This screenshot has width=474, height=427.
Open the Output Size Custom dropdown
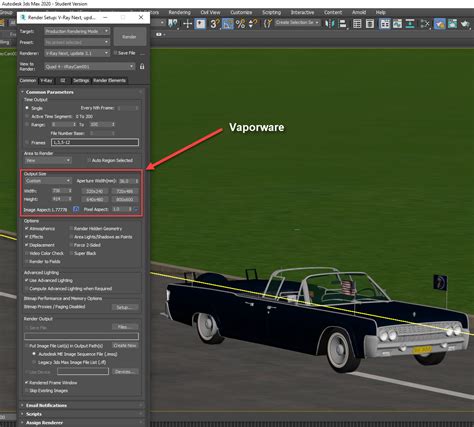(x=48, y=181)
